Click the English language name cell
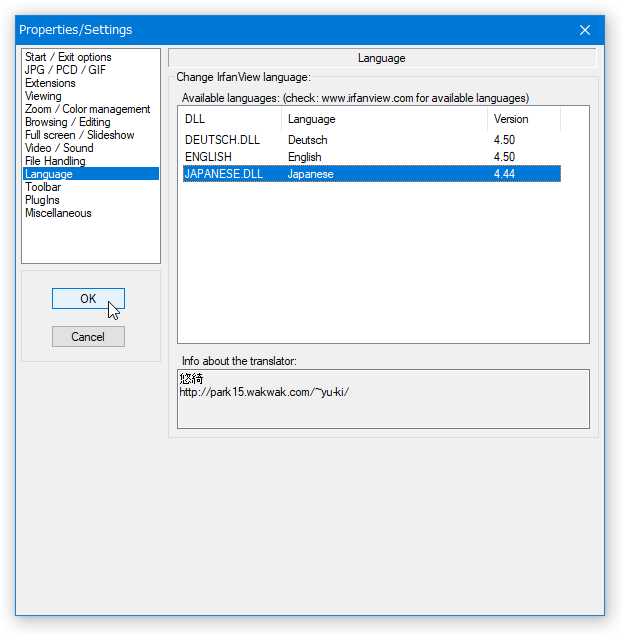The height and width of the screenshot is (634, 622). [305, 157]
